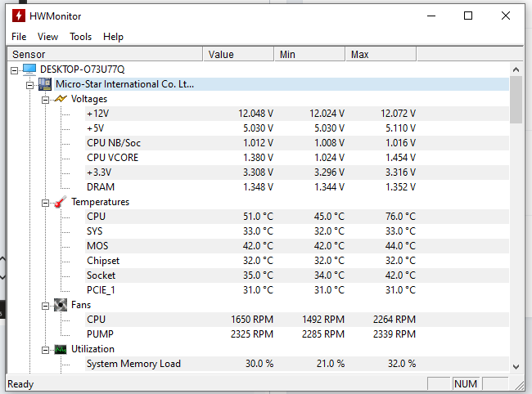The image size is (532, 394).
Task: Click the Voltages lightning zigzag icon
Action: tap(61, 99)
